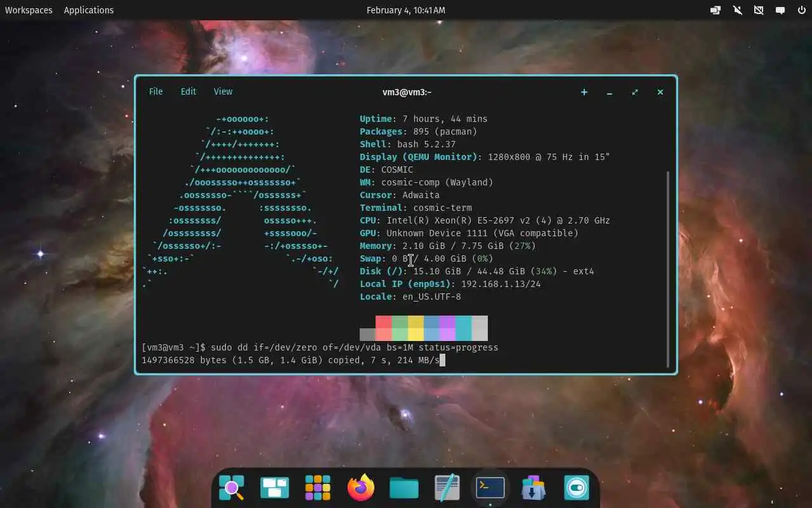Click the Display (QEMU Monitor) 1280x800 line
The width and height of the screenshot is (812, 508).
point(485,157)
